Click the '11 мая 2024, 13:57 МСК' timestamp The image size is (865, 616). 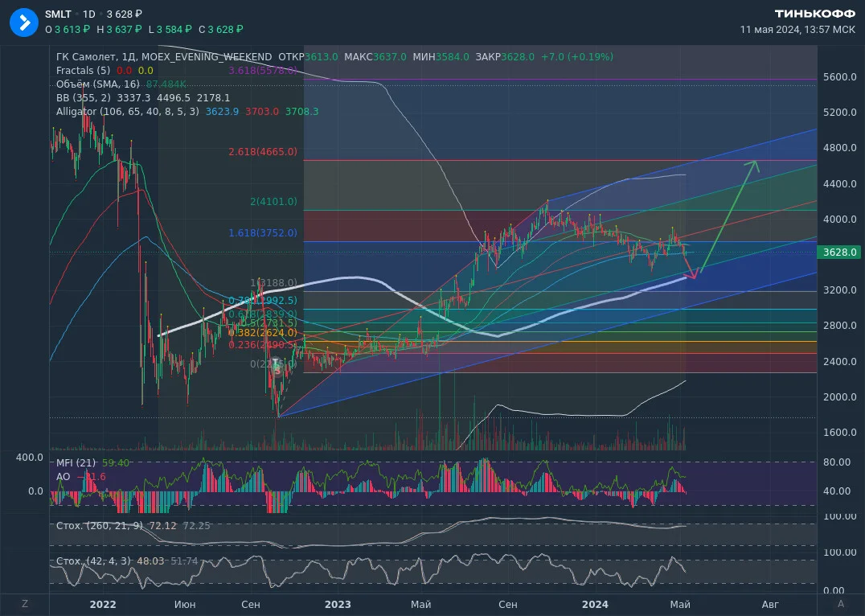pyautogui.click(x=797, y=30)
